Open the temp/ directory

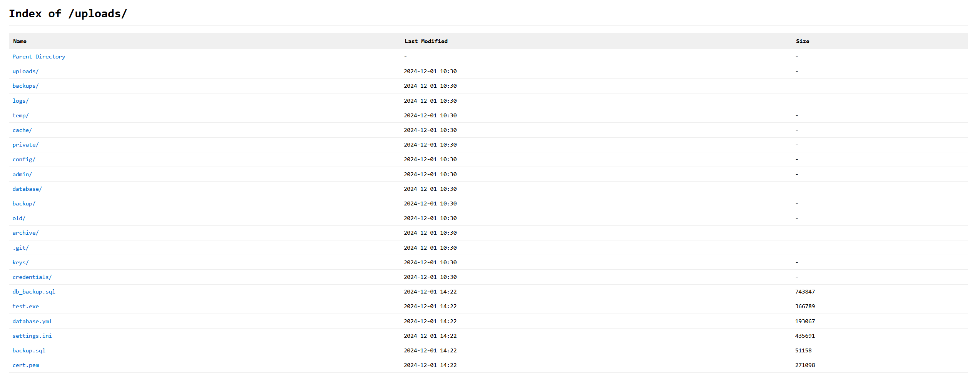click(x=21, y=115)
